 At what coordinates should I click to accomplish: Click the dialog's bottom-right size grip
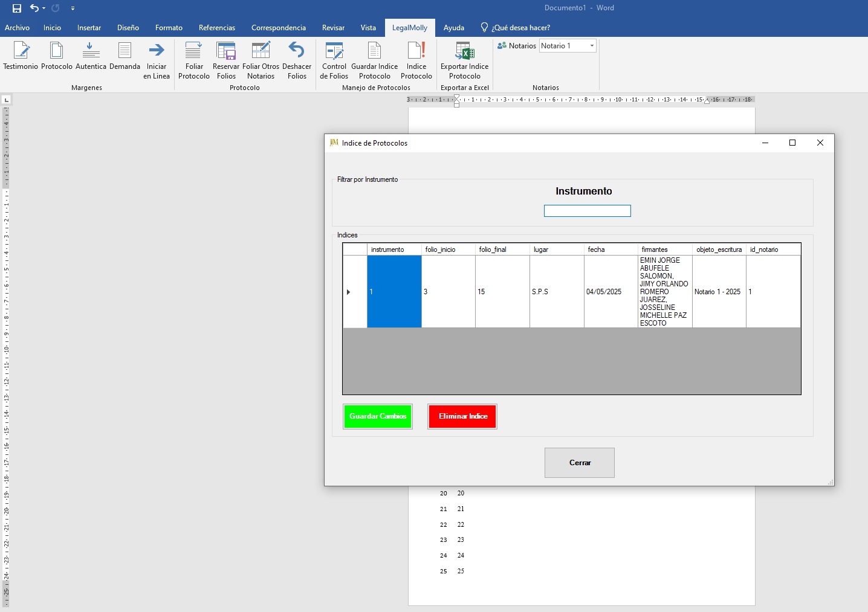[x=831, y=482]
